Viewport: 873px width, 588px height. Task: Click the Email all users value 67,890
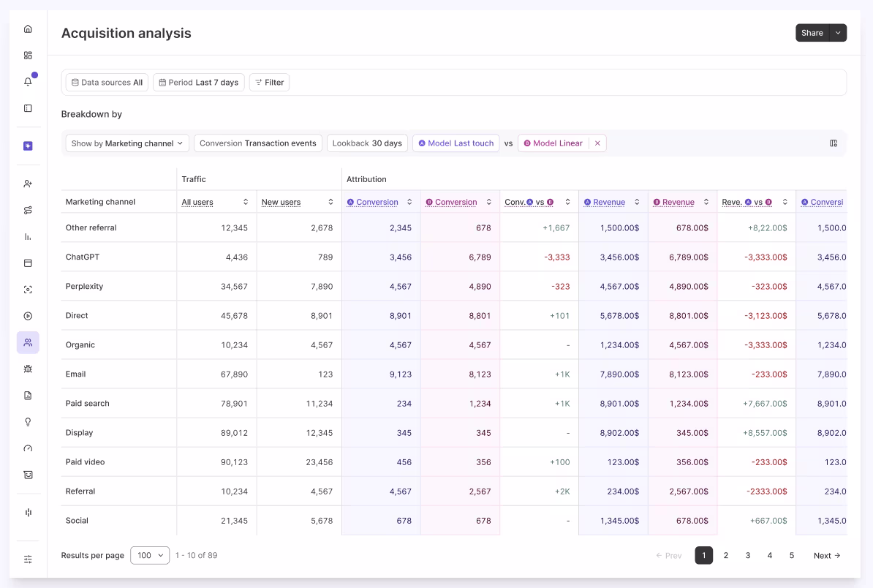[235, 374]
